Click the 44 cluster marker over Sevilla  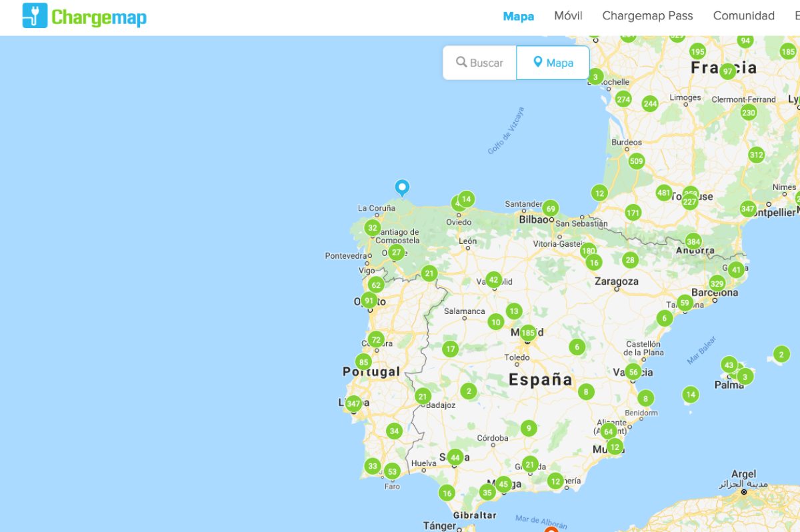click(455, 457)
